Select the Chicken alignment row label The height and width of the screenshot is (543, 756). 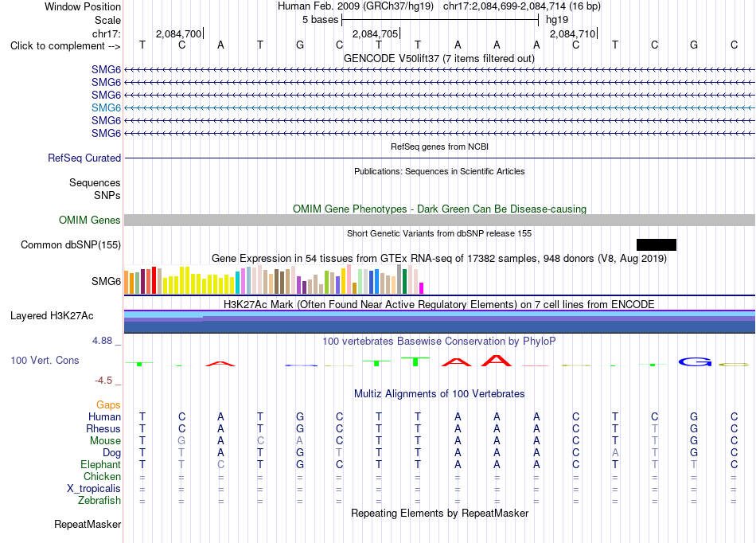tap(102, 476)
